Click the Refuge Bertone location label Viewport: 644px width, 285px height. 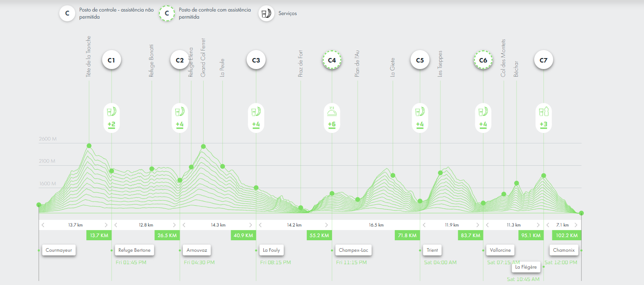pyautogui.click(x=135, y=250)
